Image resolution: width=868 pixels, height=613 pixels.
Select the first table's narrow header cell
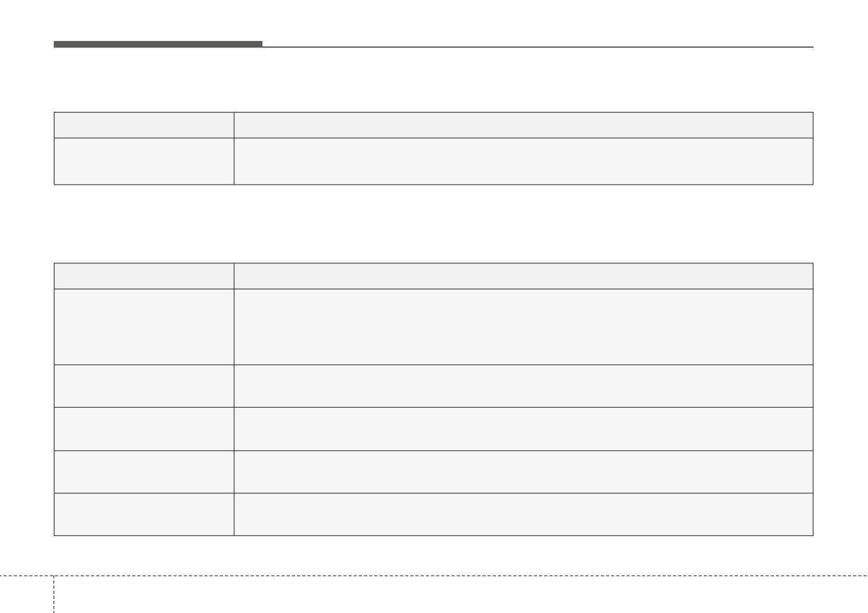(x=144, y=125)
